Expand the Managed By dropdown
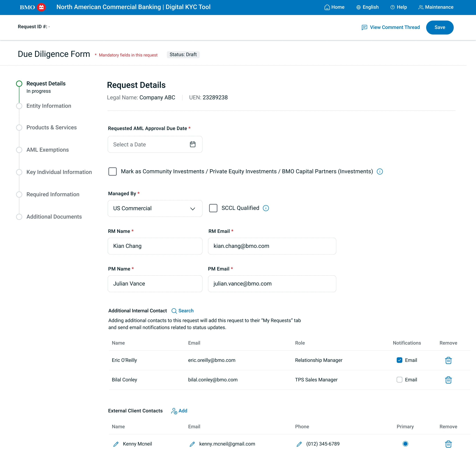476x453 pixels. pyautogui.click(x=155, y=208)
